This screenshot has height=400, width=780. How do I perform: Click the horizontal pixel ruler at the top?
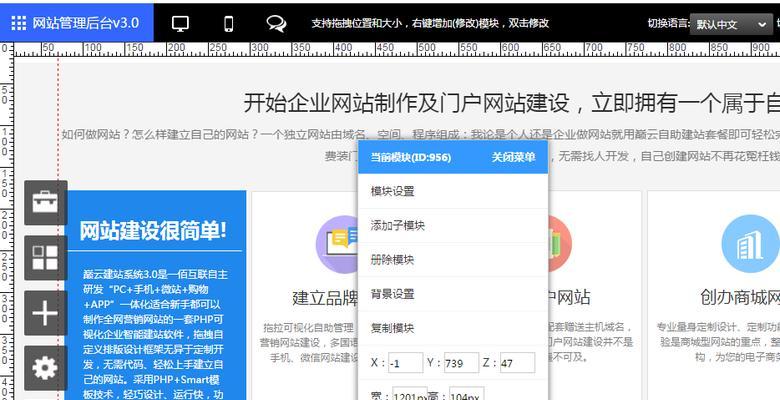point(396,49)
